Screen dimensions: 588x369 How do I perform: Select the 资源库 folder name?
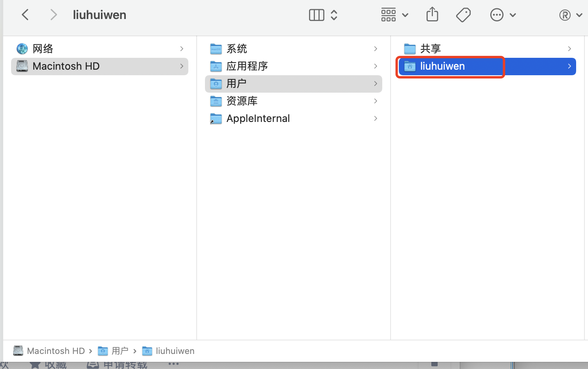pyautogui.click(x=242, y=101)
